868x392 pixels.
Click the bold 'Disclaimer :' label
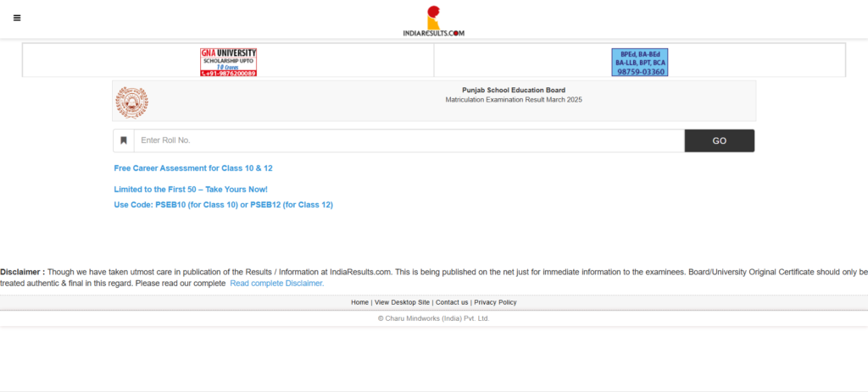[23, 272]
